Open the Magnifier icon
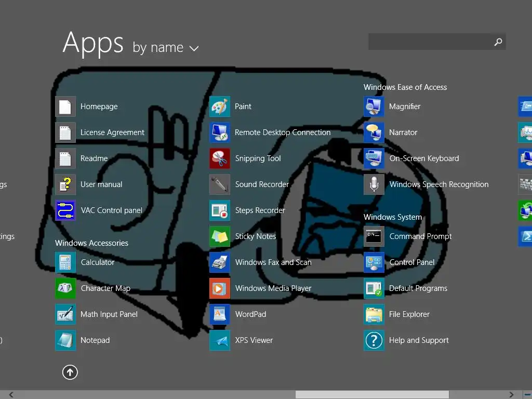Image resolution: width=532 pixels, height=399 pixels. pyautogui.click(x=374, y=107)
